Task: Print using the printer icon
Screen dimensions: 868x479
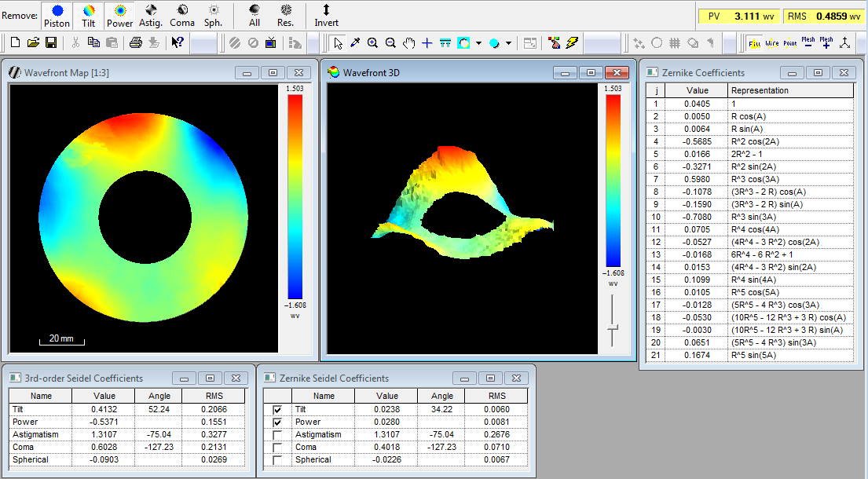Action: click(136, 42)
